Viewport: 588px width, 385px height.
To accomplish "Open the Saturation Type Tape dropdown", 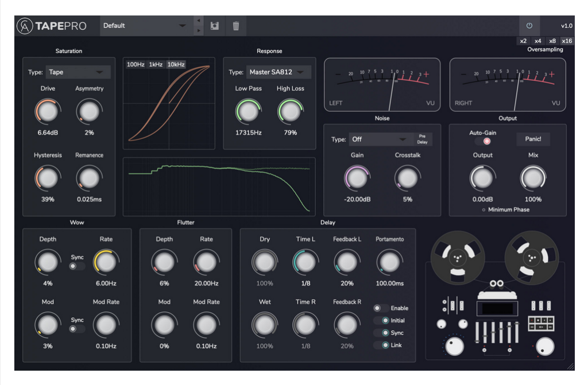I will pyautogui.click(x=78, y=72).
